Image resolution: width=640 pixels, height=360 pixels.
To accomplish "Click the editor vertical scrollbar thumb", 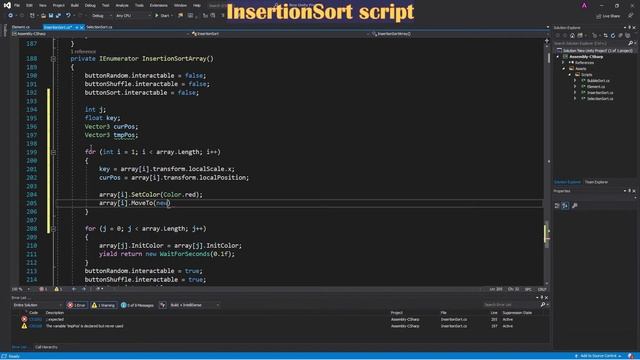I will pos(547,233).
